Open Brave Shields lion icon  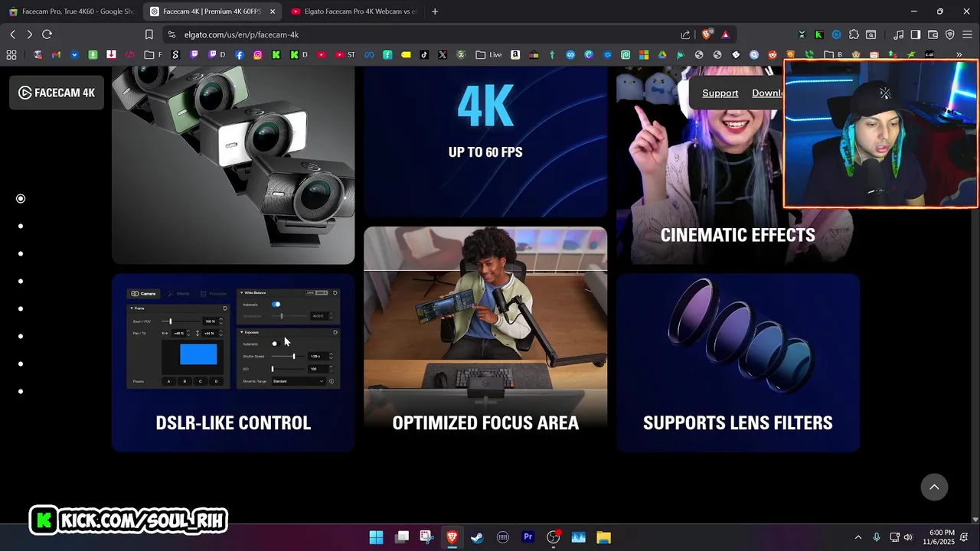[x=707, y=34]
